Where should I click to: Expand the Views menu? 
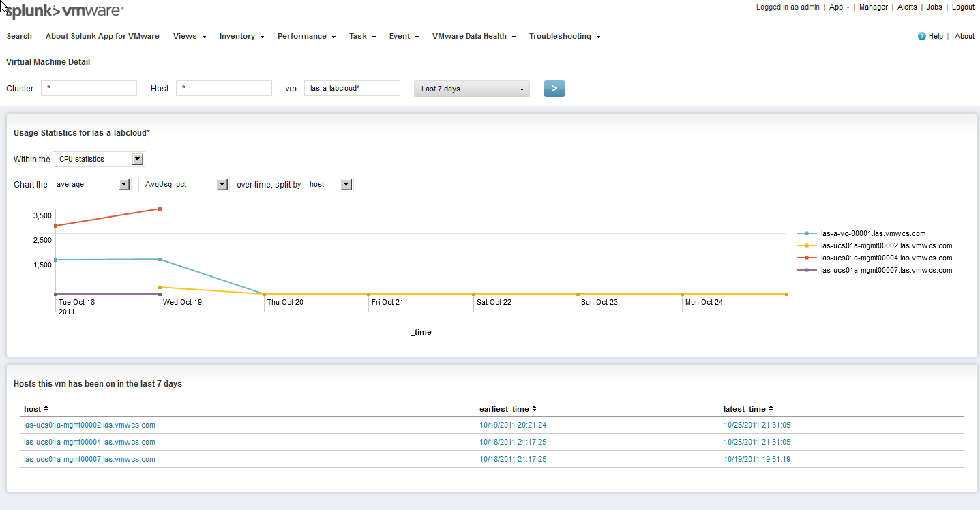tap(190, 36)
